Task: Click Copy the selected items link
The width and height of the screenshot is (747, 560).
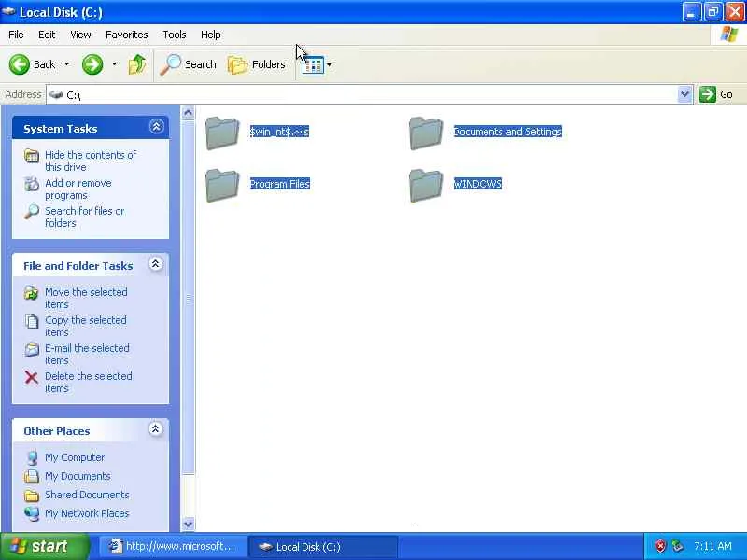Action: pyautogui.click(x=86, y=326)
